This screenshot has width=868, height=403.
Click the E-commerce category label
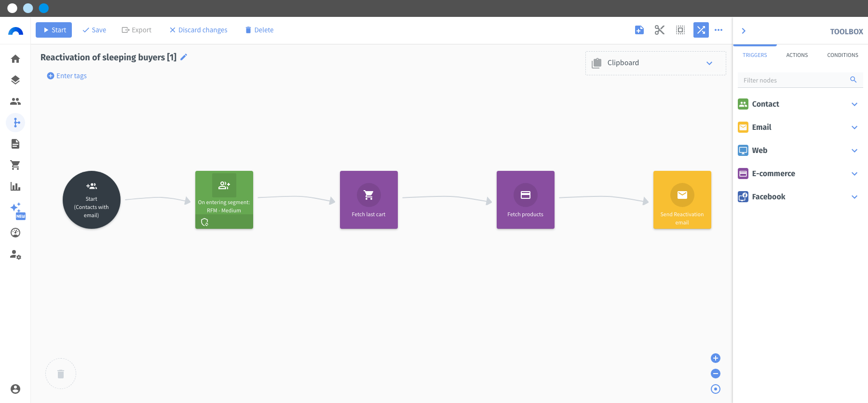(x=773, y=174)
